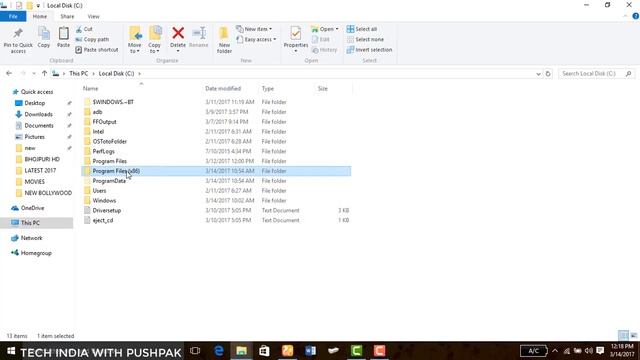Switch to the Home ribbon tab
This screenshot has height=360, width=640.
[x=40, y=16]
